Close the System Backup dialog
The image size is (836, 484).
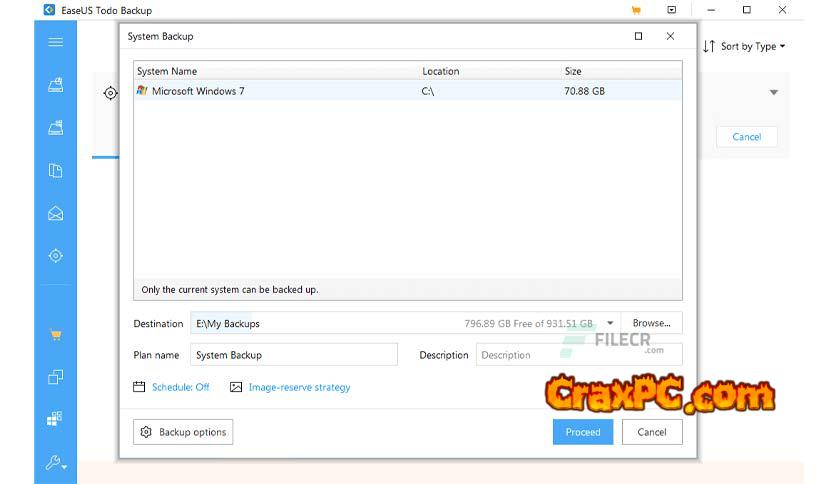coord(670,36)
